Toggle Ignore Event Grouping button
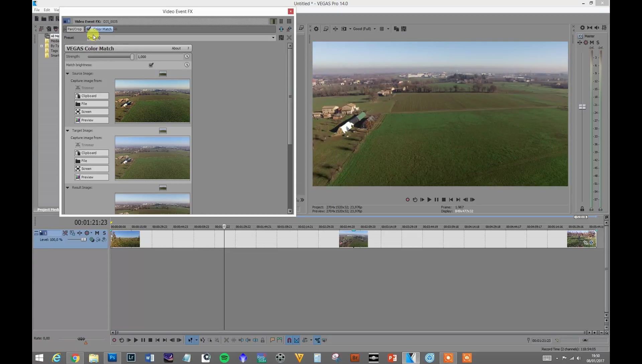 325,340
